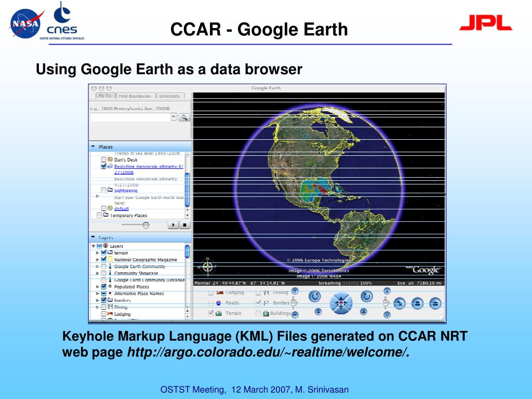Open Real-time mesoscale altimetry link
The height and width of the screenshot is (399, 532).
pos(149,169)
